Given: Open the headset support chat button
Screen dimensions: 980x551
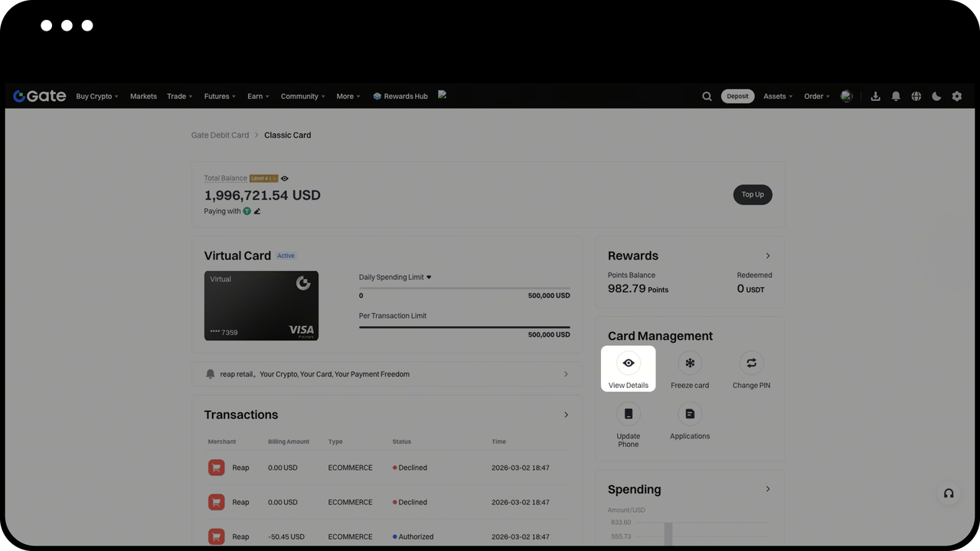Looking at the screenshot, I should (949, 494).
